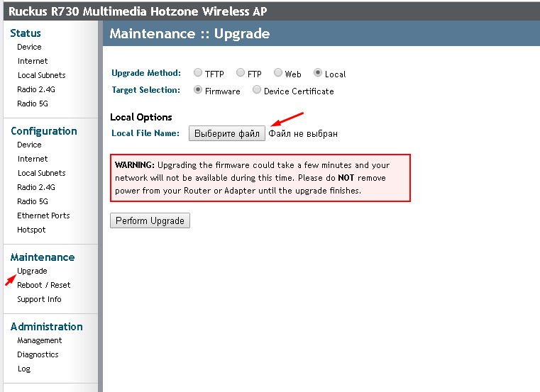This screenshot has height=392, width=540.
Task: Open Device under Configuration section
Action: 29,145
